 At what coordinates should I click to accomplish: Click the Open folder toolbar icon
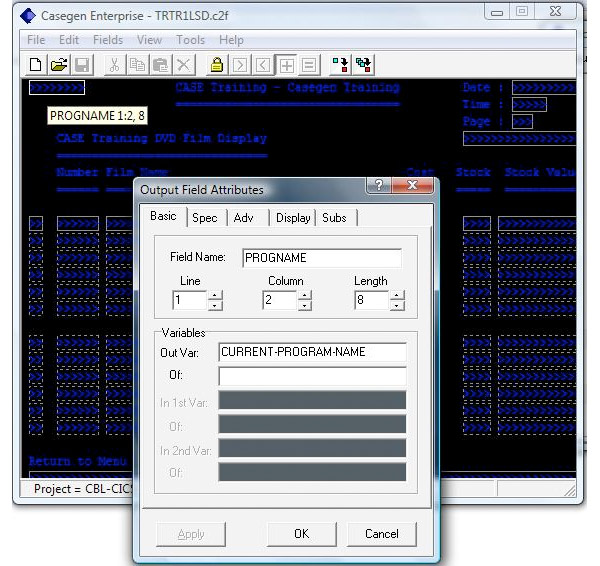[59, 65]
